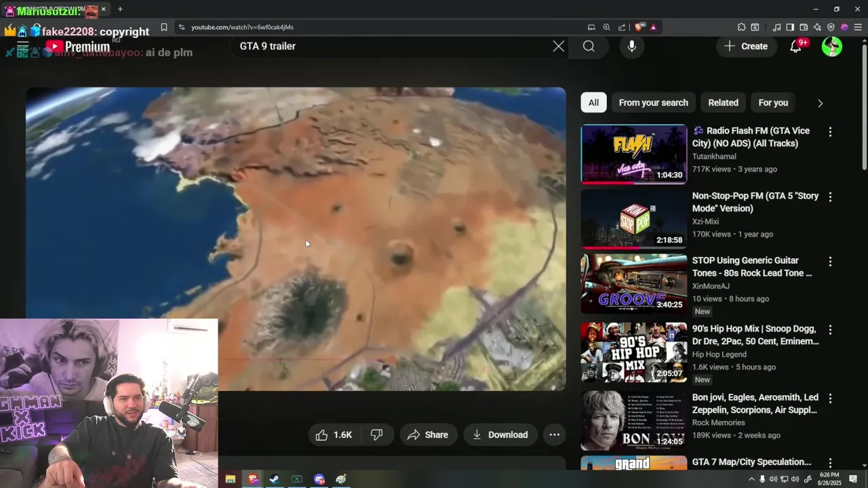Toggle the browser sidebar panel
This screenshot has height=488, width=868.
pyautogui.click(x=790, y=27)
